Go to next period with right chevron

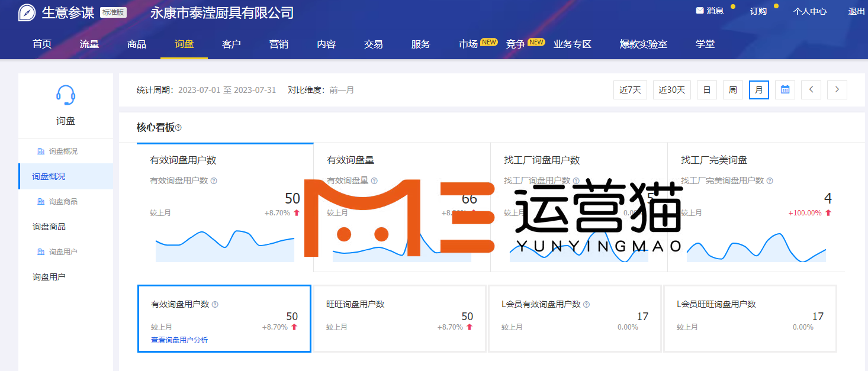837,90
